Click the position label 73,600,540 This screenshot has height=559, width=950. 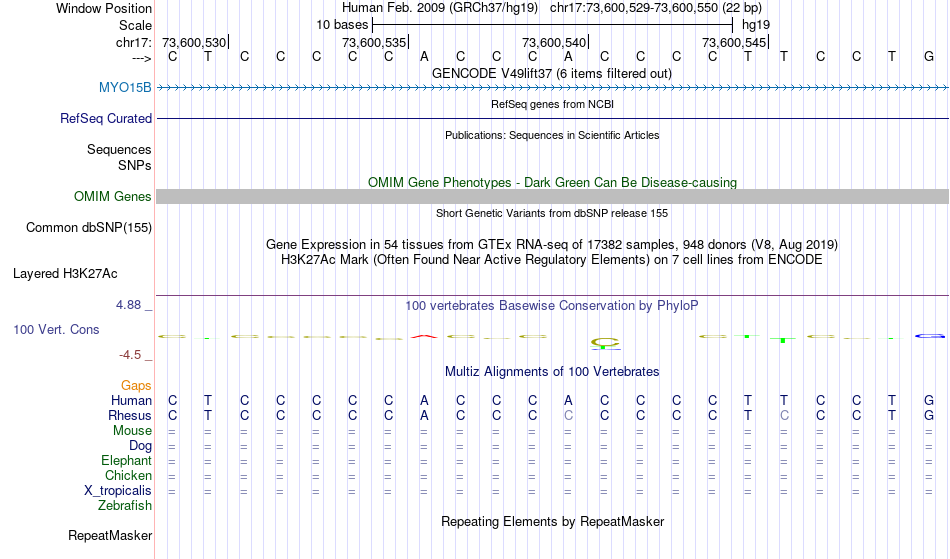click(554, 42)
